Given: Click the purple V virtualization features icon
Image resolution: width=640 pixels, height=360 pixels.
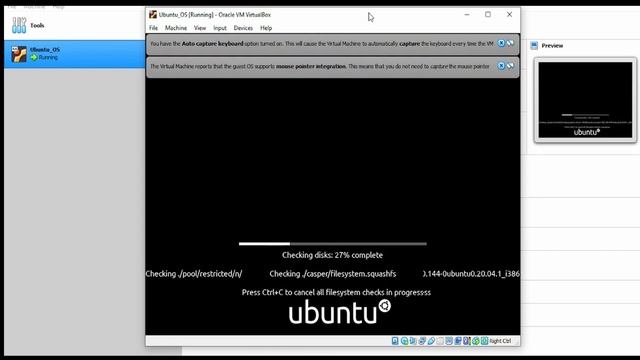Looking at the screenshot, I should click(x=466, y=341).
